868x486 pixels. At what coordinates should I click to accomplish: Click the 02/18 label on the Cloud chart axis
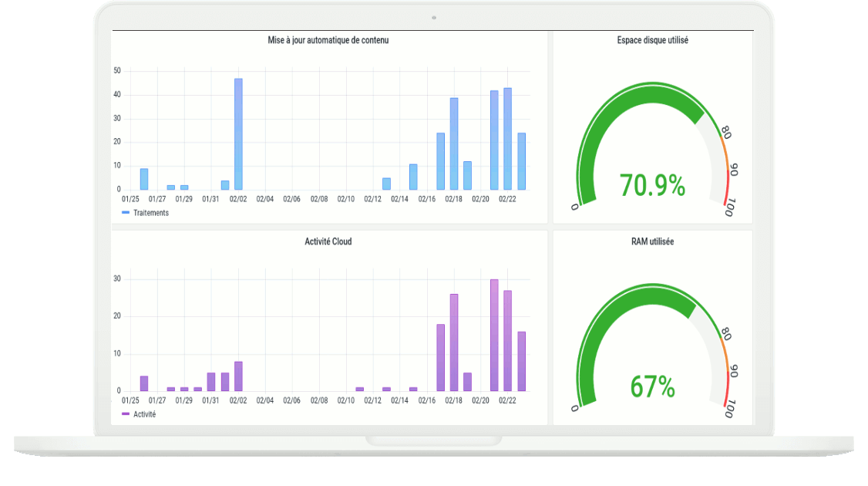coord(453,400)
